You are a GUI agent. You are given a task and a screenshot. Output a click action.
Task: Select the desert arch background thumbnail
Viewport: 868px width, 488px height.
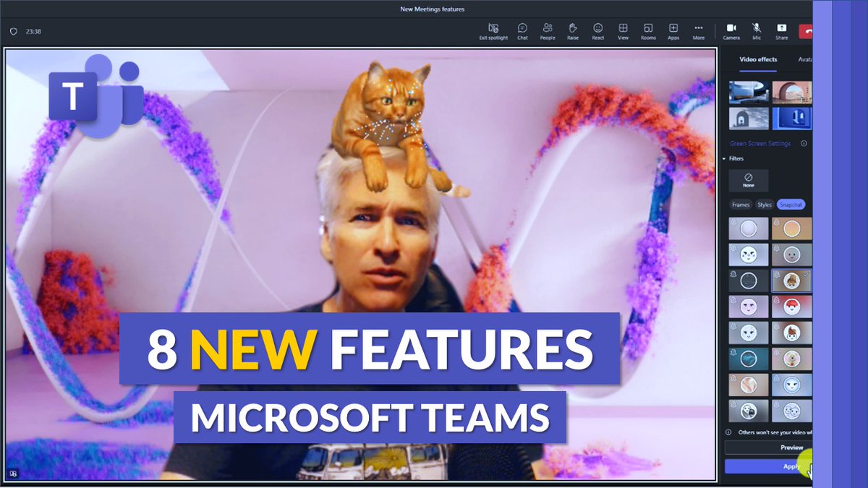click(x=792, y=92)
